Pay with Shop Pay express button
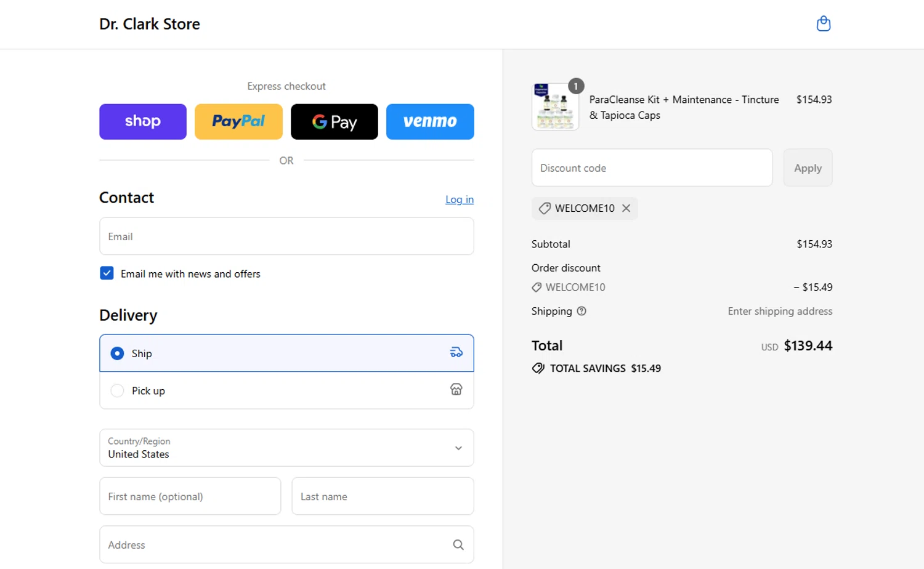The image size is (924, 569). click(143, 121)
